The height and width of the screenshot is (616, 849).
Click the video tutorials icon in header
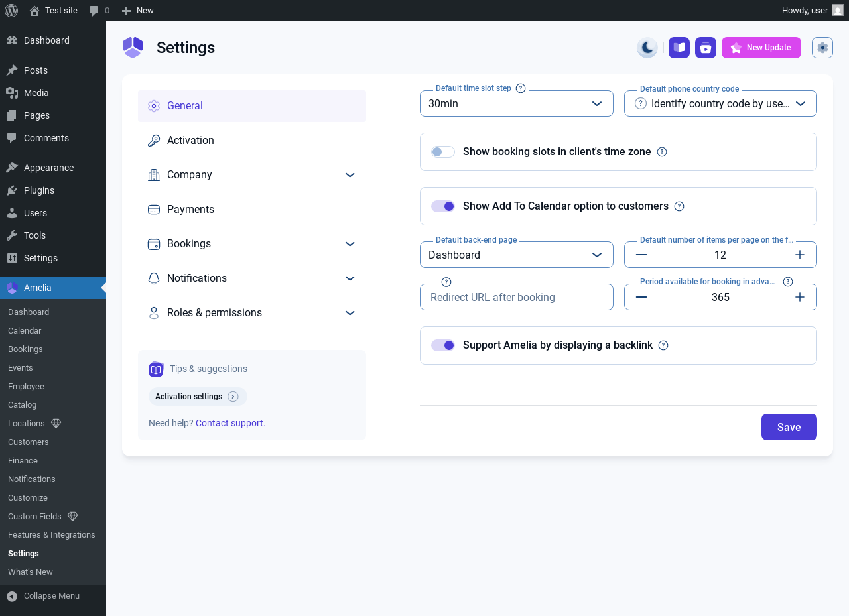point(706,48)
